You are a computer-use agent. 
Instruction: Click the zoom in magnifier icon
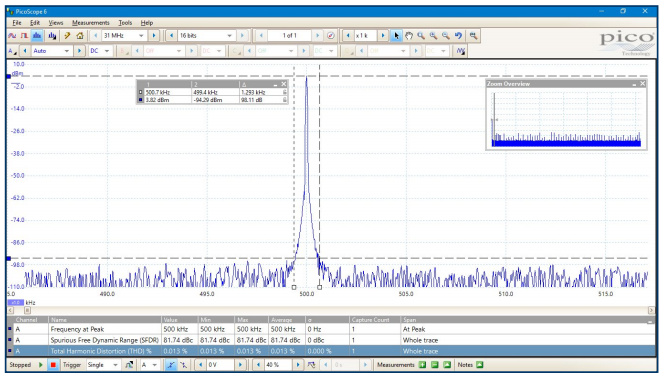pos(433,36)
